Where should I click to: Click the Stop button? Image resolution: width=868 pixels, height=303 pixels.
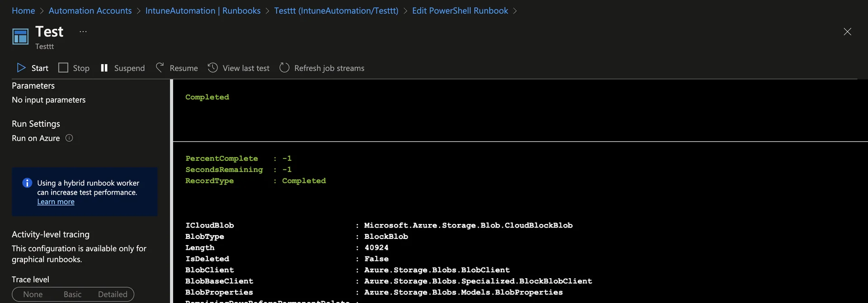(74, 68)
